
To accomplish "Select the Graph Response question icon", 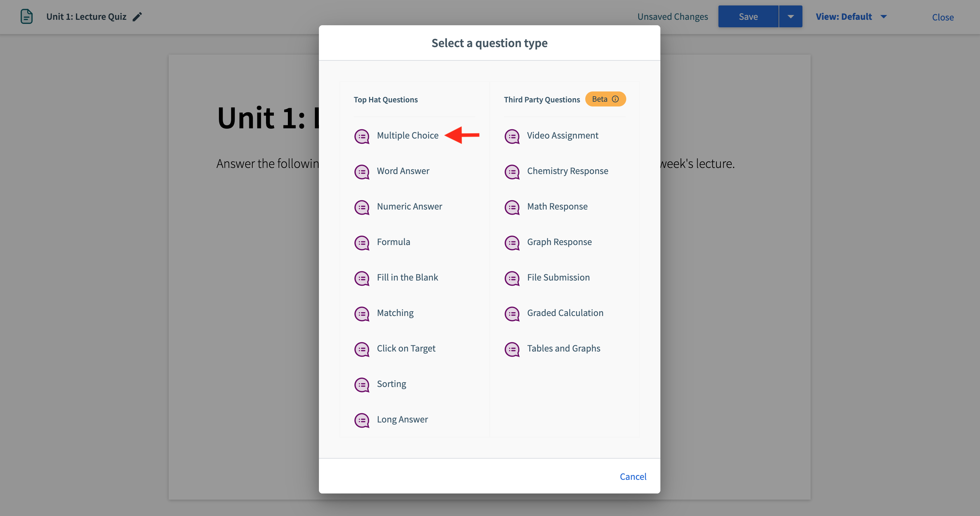I will click(512, 243).
